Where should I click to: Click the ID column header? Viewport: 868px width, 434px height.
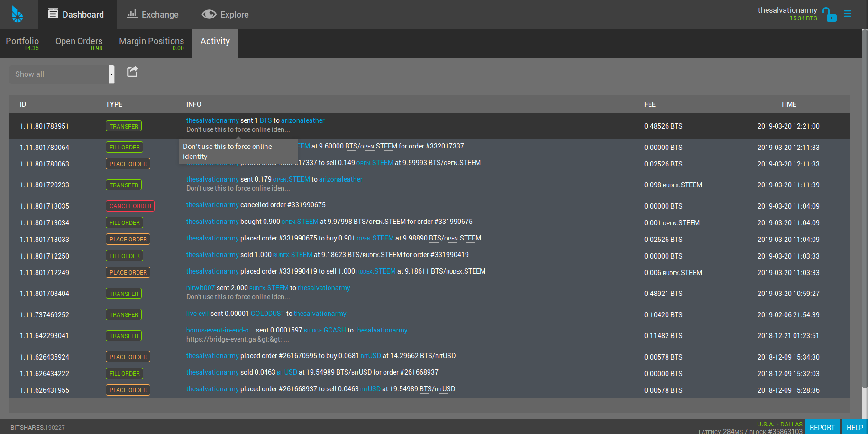(x=23, y=104)
